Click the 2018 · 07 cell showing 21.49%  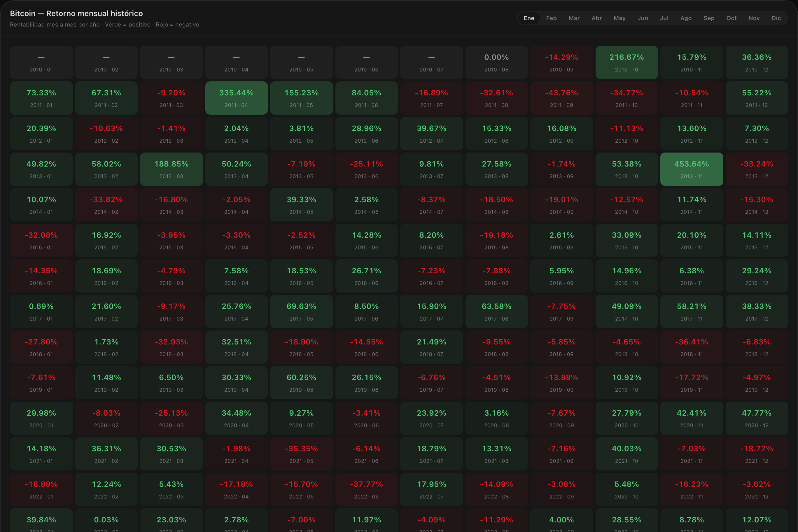(x=432, y=347)
